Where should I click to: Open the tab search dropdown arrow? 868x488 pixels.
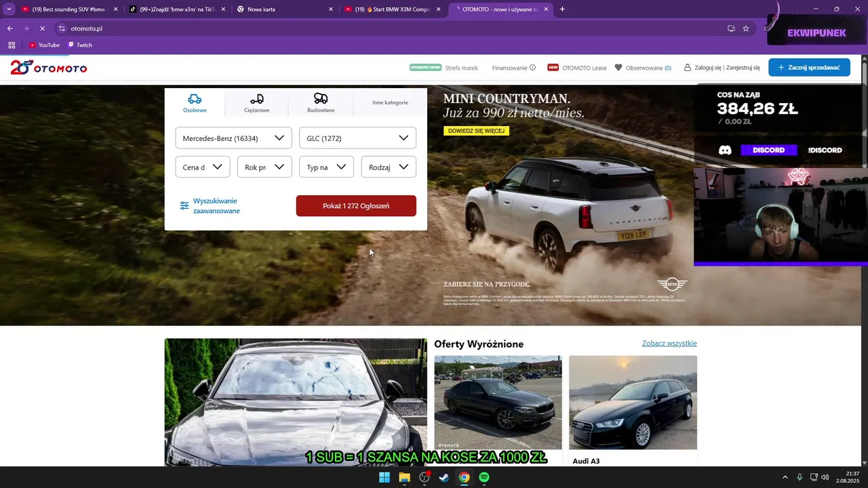[9, 9]
